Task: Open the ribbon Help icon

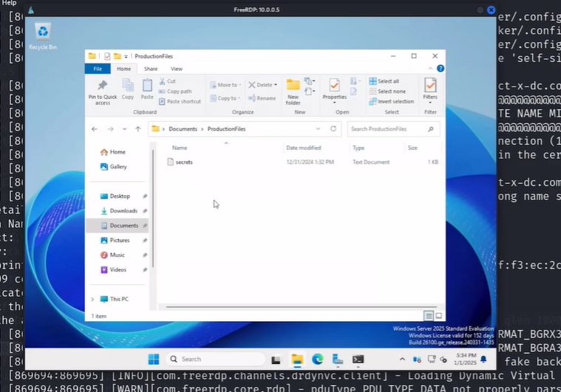Action: pos(441,69)
